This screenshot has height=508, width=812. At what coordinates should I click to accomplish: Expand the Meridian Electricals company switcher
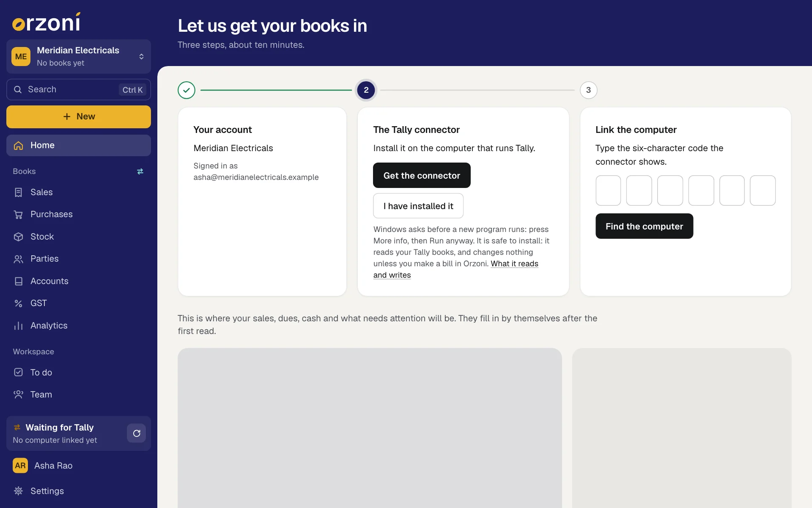pos(79,56)
